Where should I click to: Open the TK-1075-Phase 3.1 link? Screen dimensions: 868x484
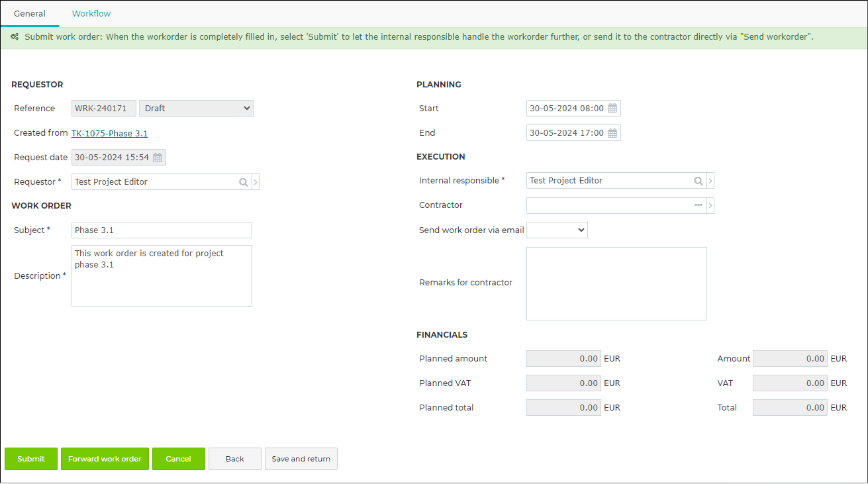[109, 134]
